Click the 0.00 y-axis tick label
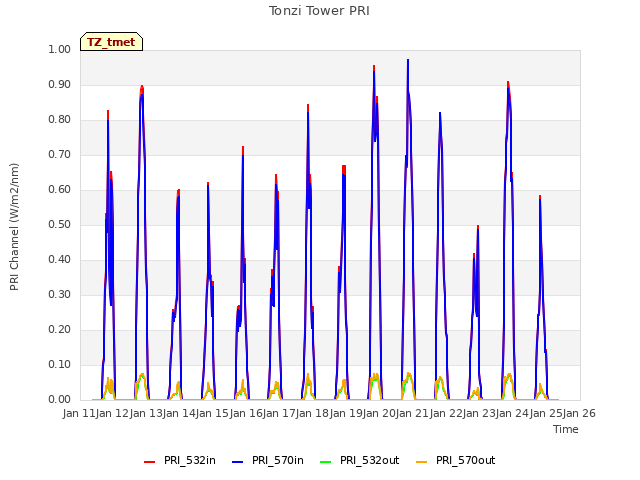This screenshot has height=480, width=640. pos(60,400)
